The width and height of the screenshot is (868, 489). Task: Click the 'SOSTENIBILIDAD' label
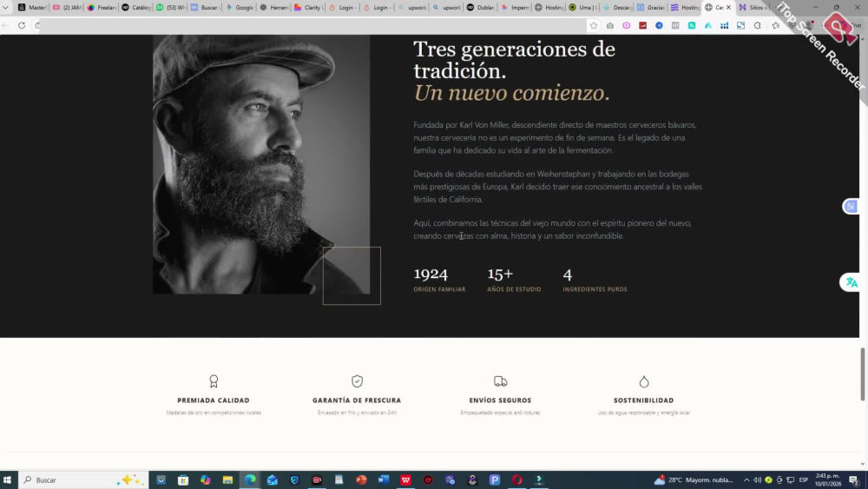644,400
